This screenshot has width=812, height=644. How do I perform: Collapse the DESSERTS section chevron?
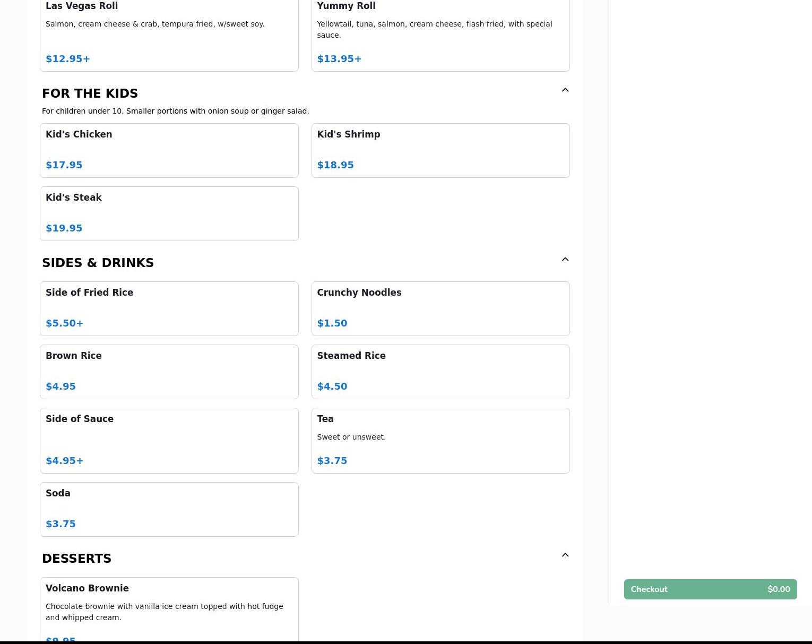tap(565, 555)
